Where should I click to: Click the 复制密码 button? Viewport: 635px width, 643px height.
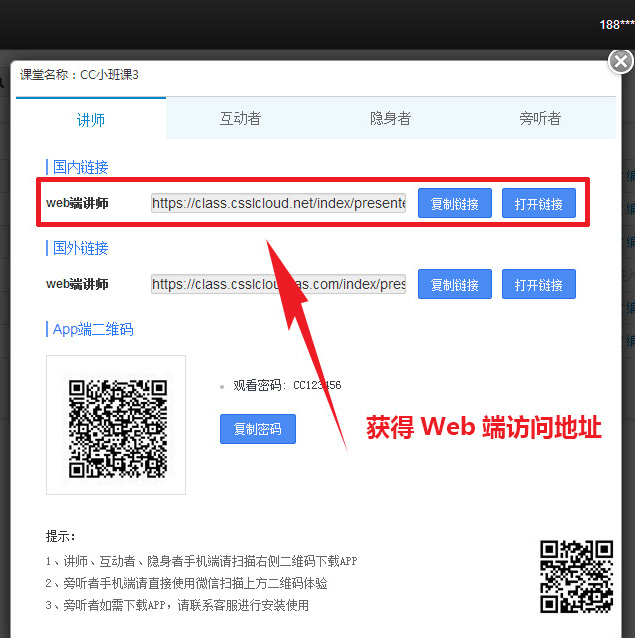coord(257,430)
